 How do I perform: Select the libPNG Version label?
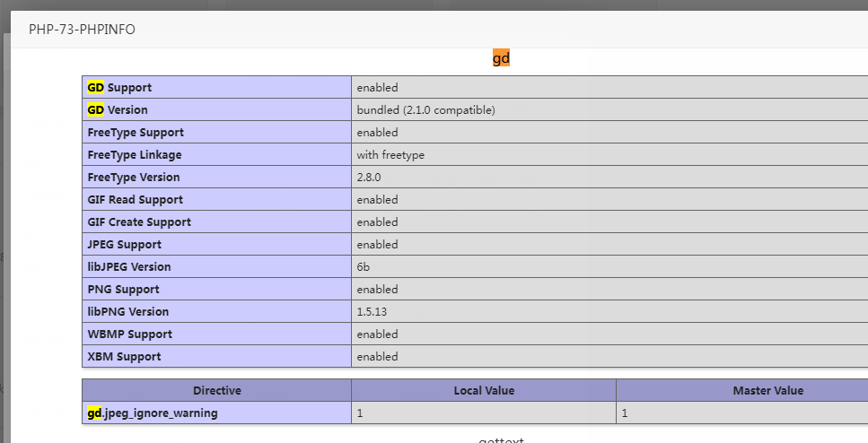pyautogui.click(x=127, y=311)
